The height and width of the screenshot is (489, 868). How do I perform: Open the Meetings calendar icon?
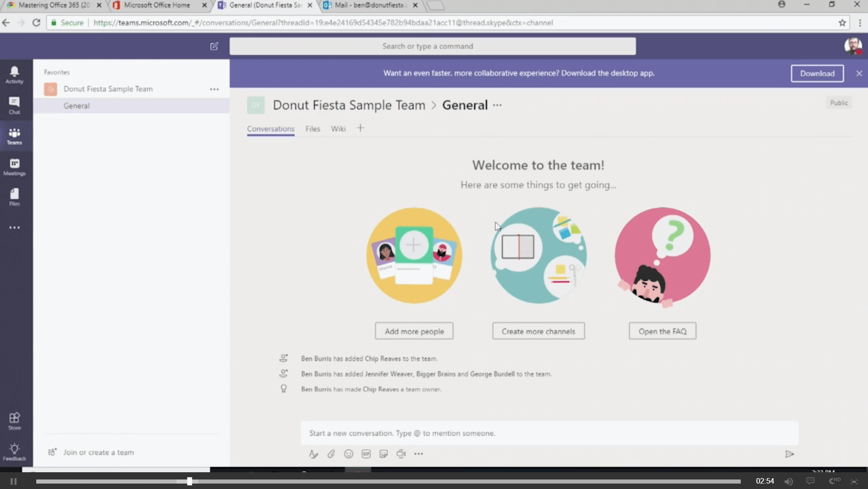(x=14, y=167)
